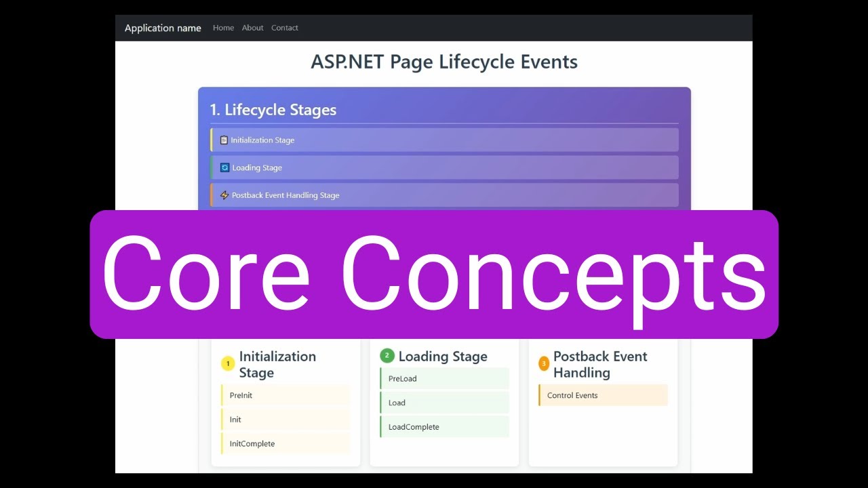Screen dimensions: 868x488
Task: Click the 1. Lifecycle Stages heading
Action: 273,110
